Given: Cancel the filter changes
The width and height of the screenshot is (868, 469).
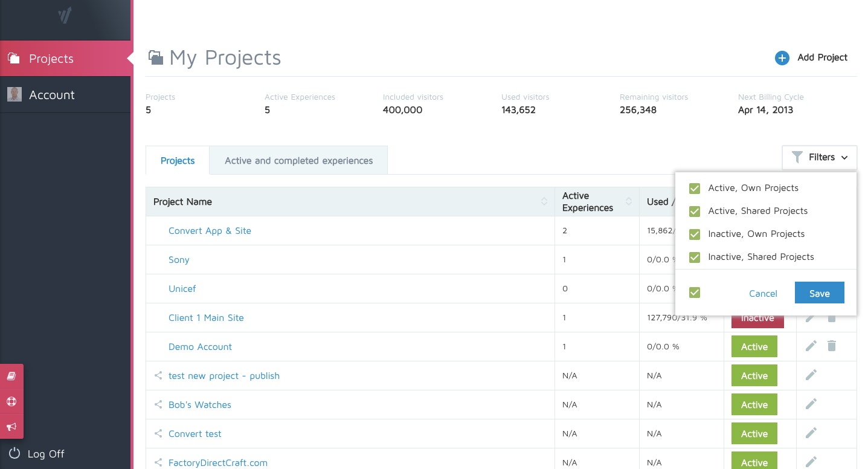Looking at the screenshot, I should (763, 293).
